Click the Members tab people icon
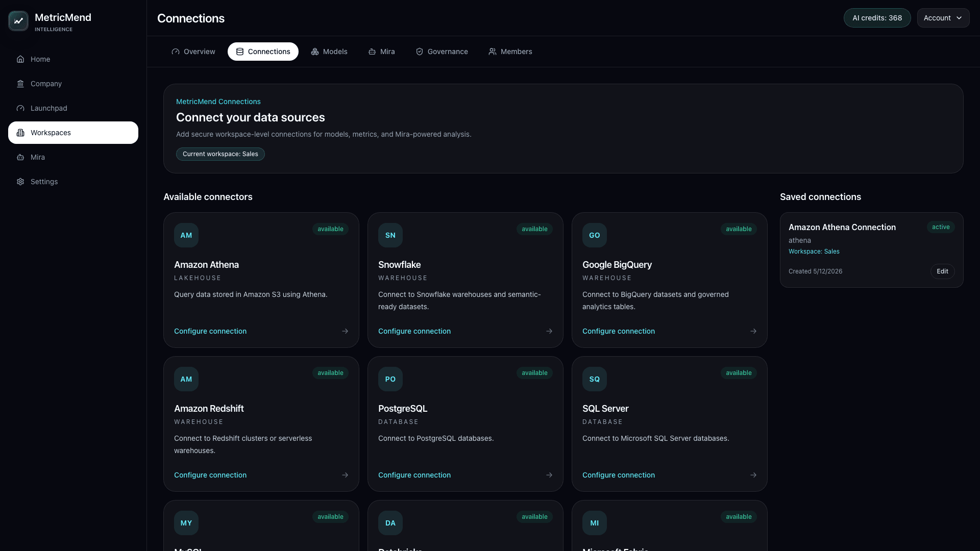 coord(493,52)
